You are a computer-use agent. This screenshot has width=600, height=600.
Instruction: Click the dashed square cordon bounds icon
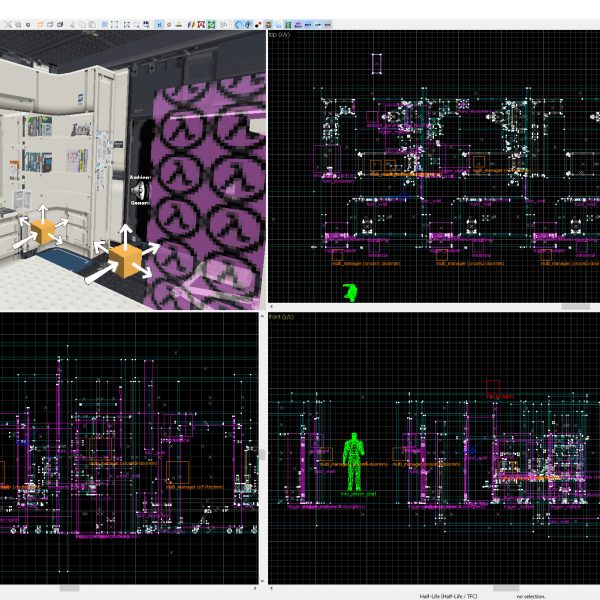click(x=114, y=24)
